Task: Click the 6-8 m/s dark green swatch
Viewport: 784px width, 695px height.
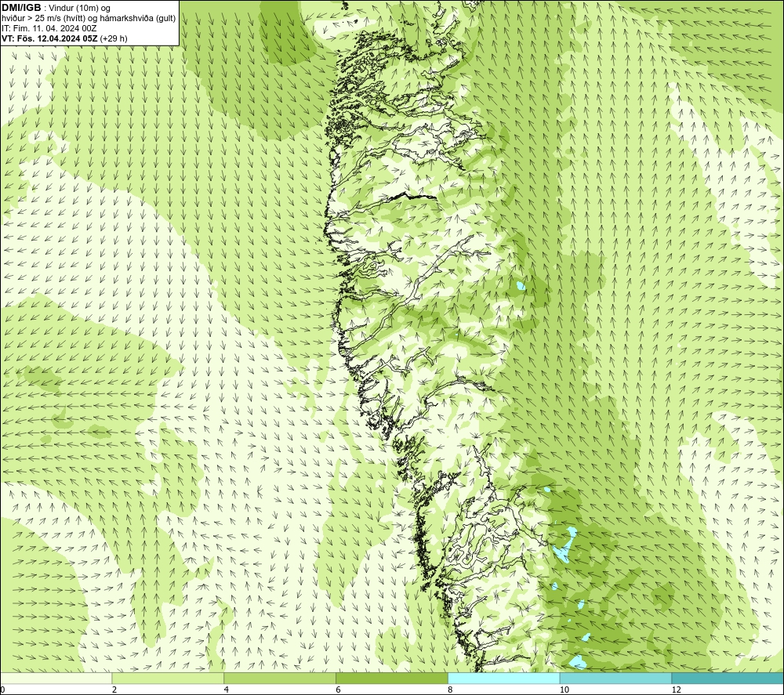Action: [392, 678]
